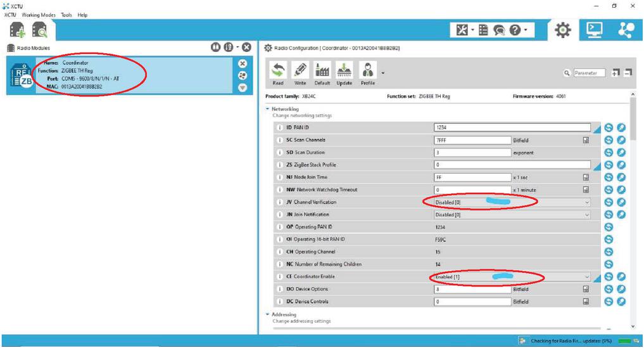Click the Parameter search field
This screenshot has height=348, width=644.
pos(589,74)
